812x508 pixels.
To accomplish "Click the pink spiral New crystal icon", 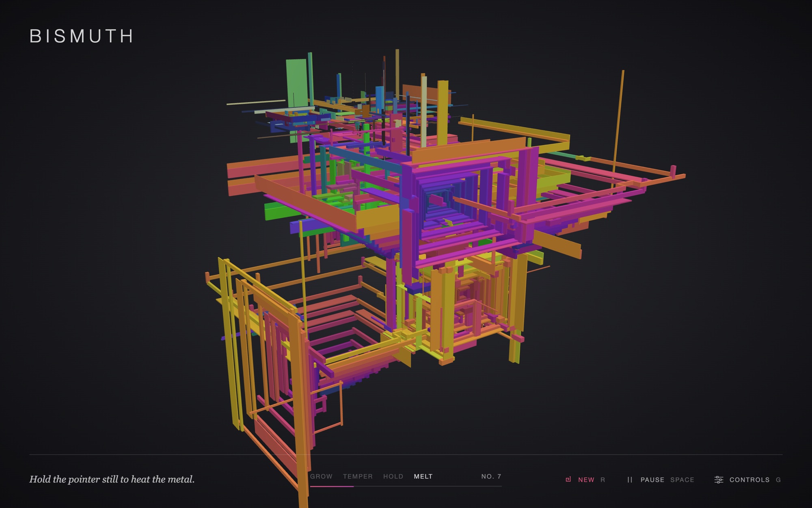I will coord(568,480).
